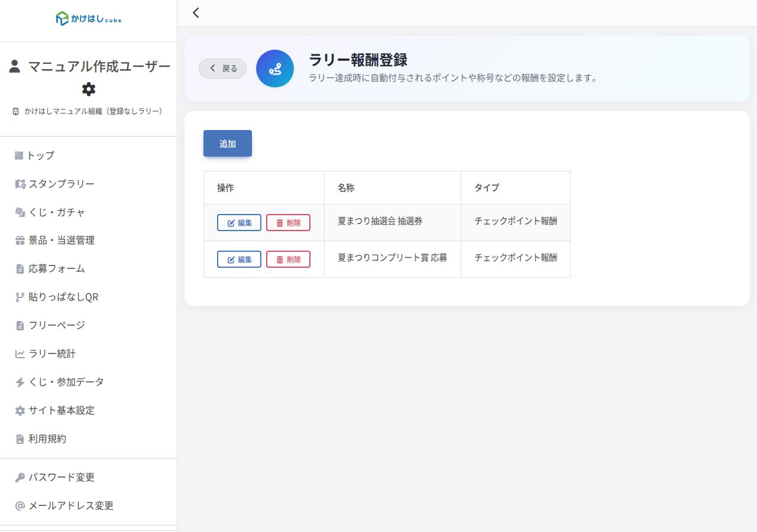
Task: Open the スタンプラリー menu item
Action: tap(88, 184)
